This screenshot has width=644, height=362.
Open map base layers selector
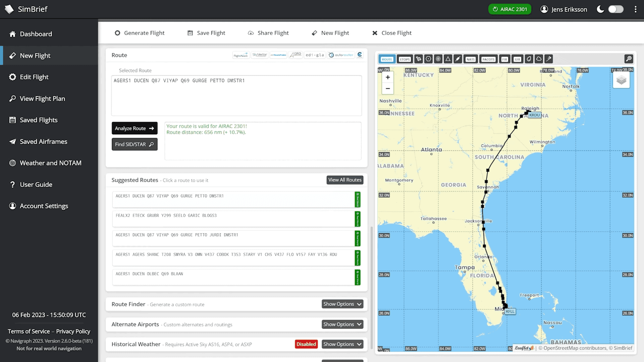point(621,80)
